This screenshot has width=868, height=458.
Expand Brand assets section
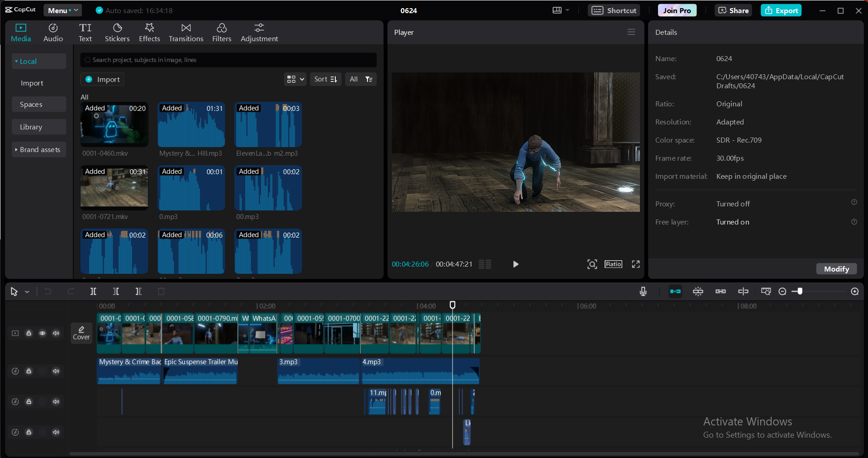pyautogui.click(x=39, y=150)
